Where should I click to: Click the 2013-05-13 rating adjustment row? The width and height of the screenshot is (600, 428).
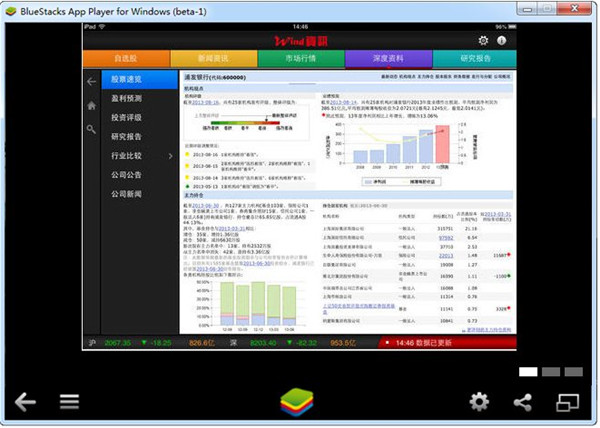250,187
